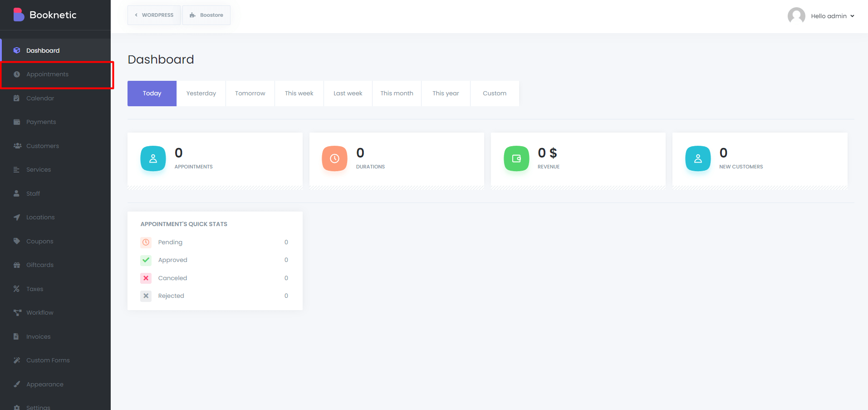Viewport: 868px width, 410px height.
Task: Click the Payments wallet icon in sidebar
Action: [17, 122]
